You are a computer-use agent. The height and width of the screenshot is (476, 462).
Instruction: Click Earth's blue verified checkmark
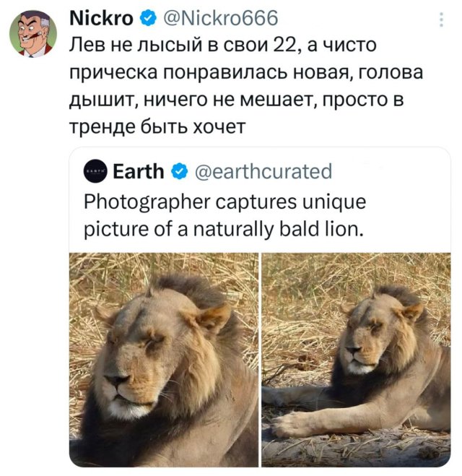click(x=178, y=171)
